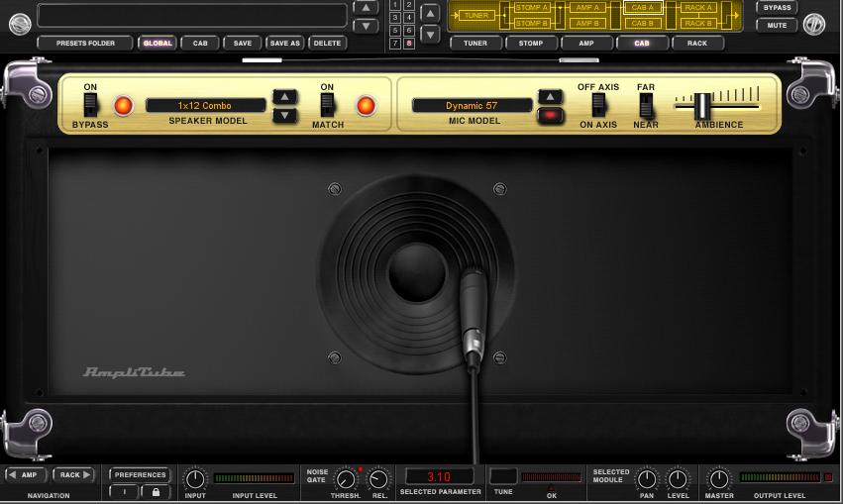Select STOMP B block in signal chain
Screen dimensions: 843x504
tap(532, 23)
